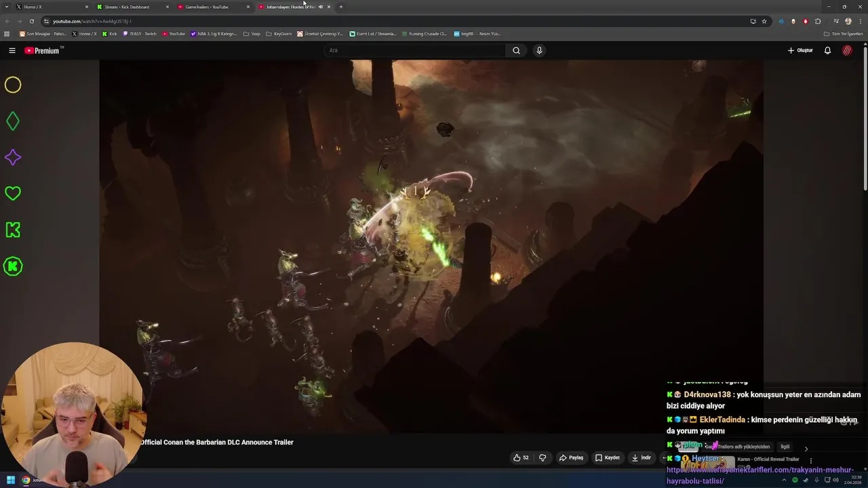Image resolution: width=868 pixels, height=488 pixels.
Task: Click the search magnifier button
Action: [x=516, y=50]
